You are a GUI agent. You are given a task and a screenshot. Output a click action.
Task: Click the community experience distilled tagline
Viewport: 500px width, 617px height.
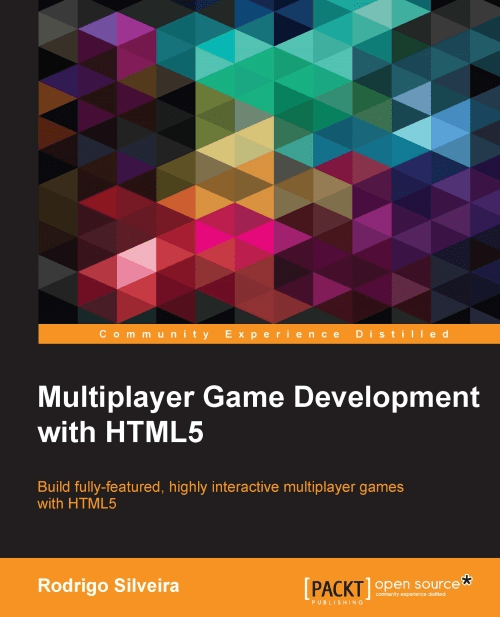(410, 594)
